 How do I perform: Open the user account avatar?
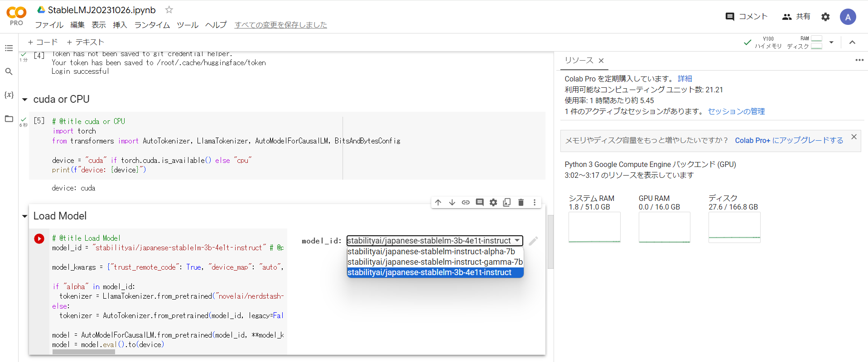[848, 17]
